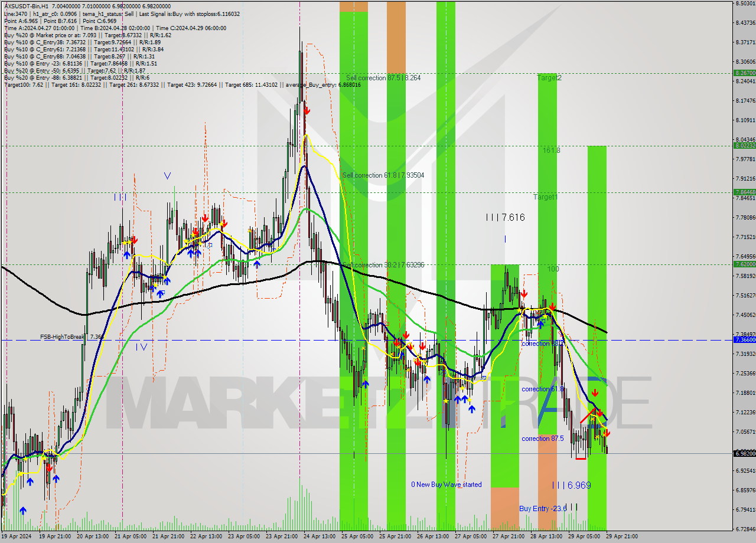
Task: Click the 8.50301 price axis label
Action: (x=745, y=4)
